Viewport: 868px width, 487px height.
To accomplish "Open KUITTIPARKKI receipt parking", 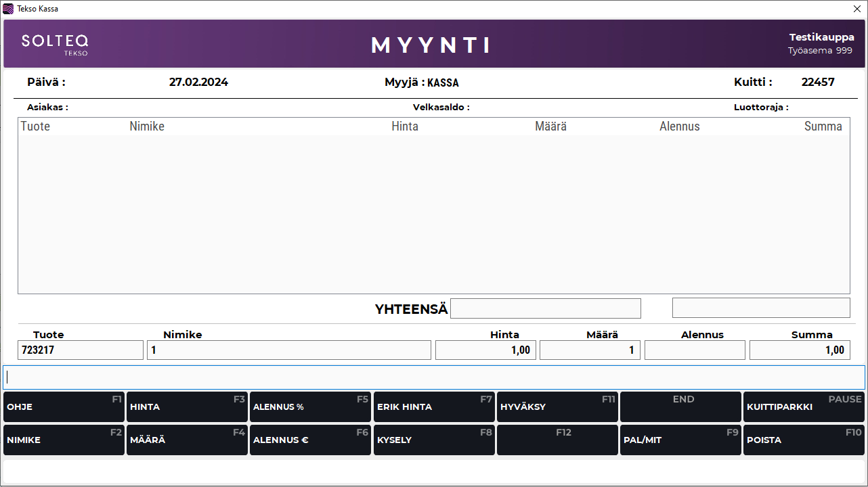I will click(803, 407).
